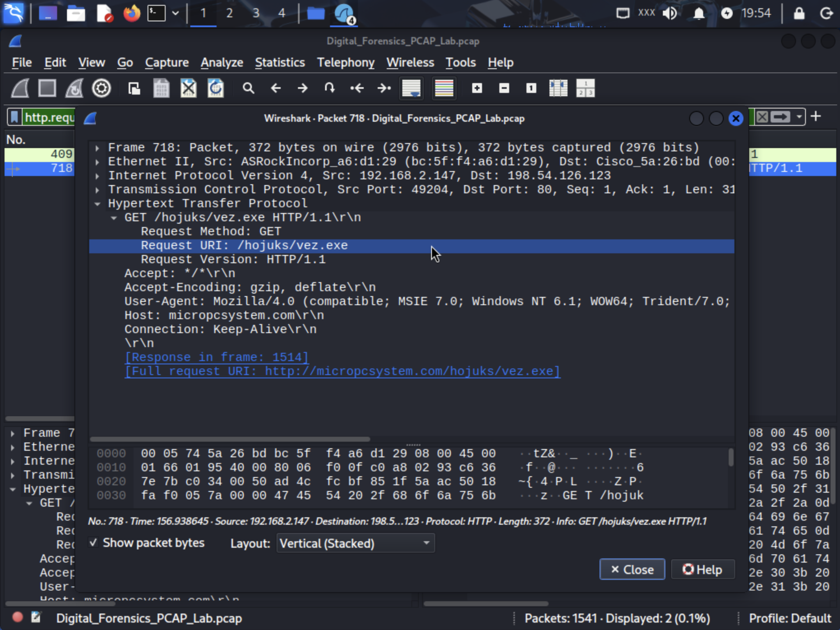Open the Analyze menu
This screenshot has height=630, width=840.
coord(222,63)
